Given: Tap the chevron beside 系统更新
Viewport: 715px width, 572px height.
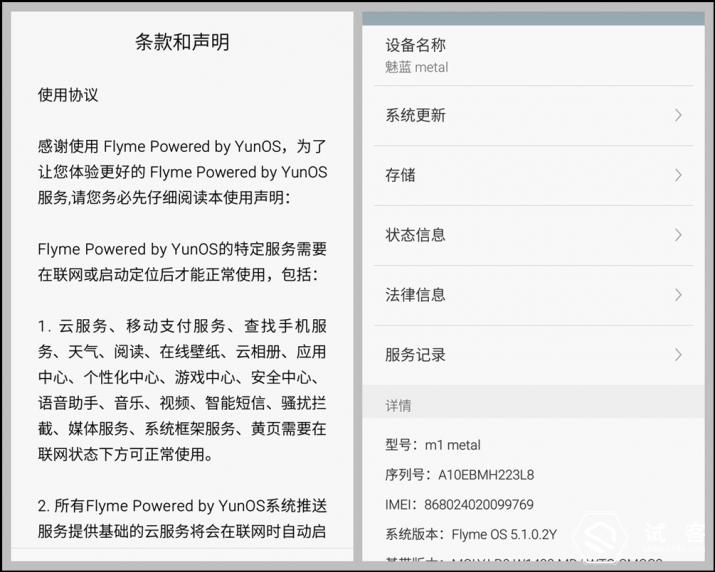Looking at the screenshot, I should [678, 115].
